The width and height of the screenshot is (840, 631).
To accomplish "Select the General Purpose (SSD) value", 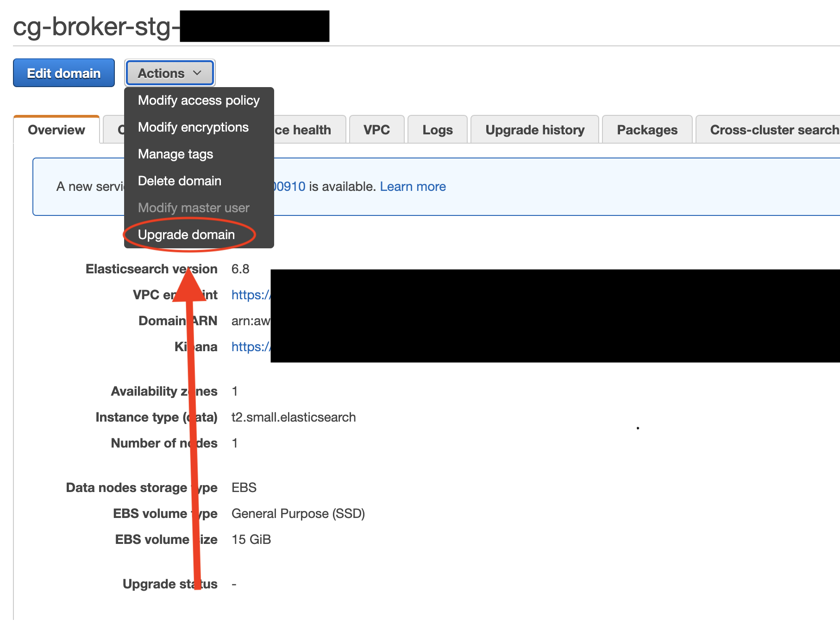I will (298, 514).
